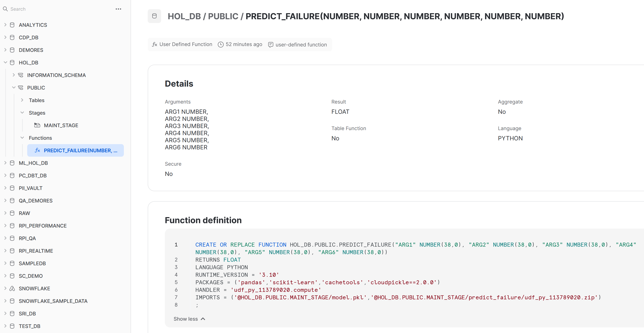
Task: Click the INFORMATION_SCHEMA schema icon
Action: (21, 75)
